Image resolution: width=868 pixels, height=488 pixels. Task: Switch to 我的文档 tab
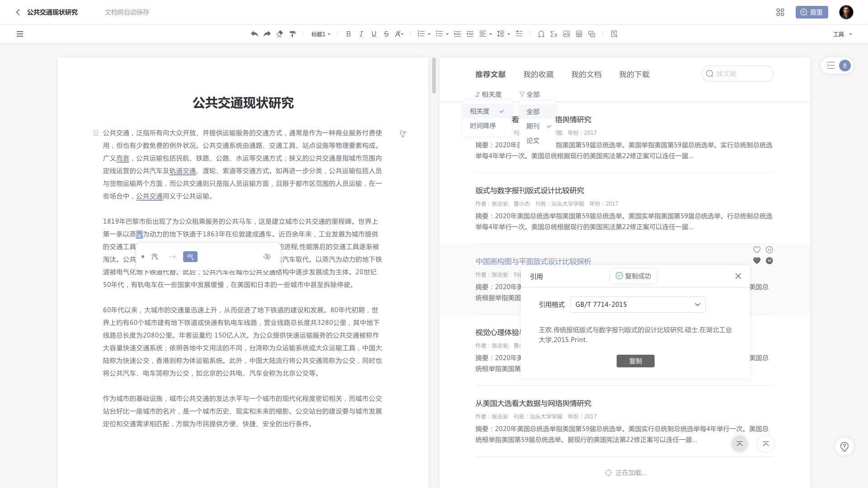click(586, 75)
